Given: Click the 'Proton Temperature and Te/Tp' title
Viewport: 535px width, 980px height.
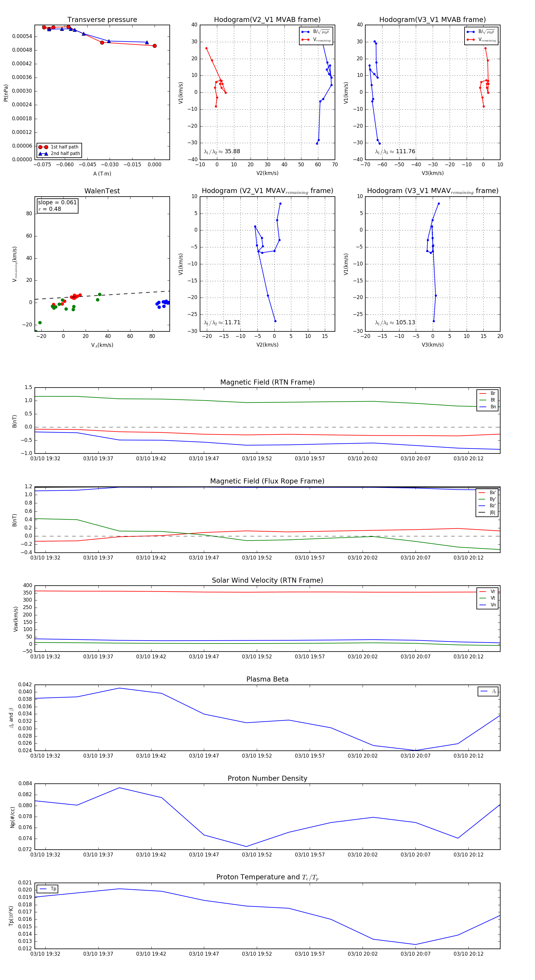Looking at the screenshot, I should tap(267, 877).
